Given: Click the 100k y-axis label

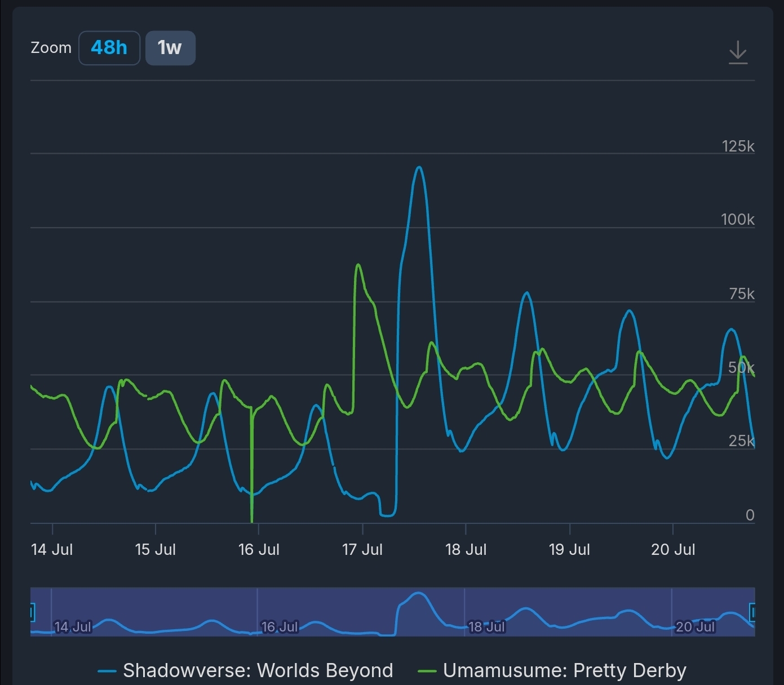Looking at the screenshot, I should tap(737, 220).
